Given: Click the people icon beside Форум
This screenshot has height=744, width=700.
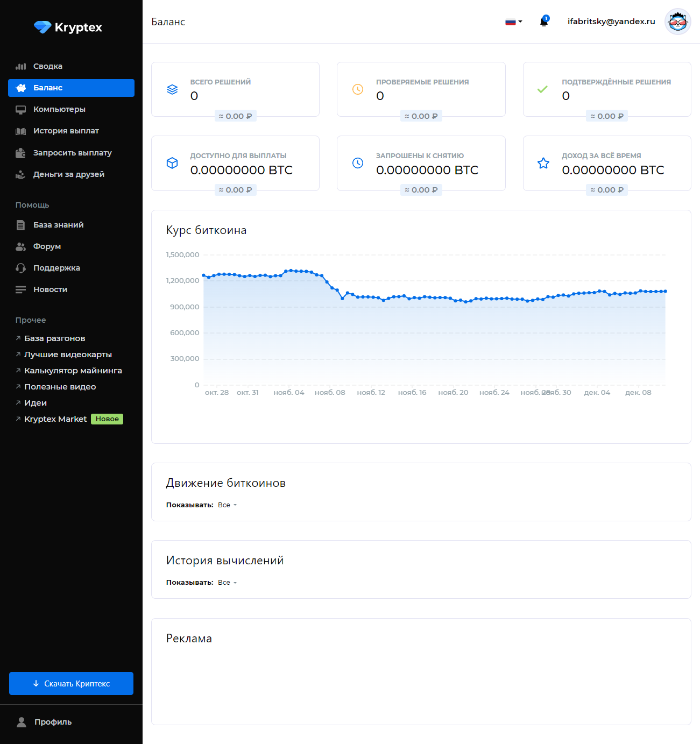Looking at the screenshot, I should pyautogui.click(x=21, y=246).
